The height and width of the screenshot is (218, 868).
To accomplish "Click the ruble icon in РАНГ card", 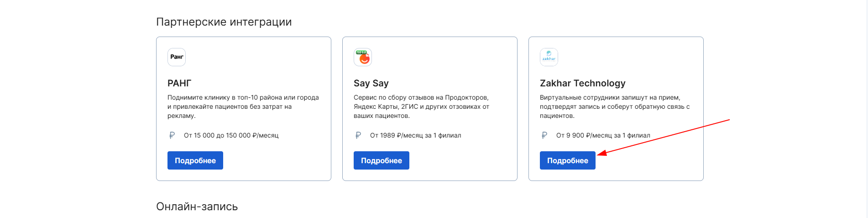I will [172, 135].
